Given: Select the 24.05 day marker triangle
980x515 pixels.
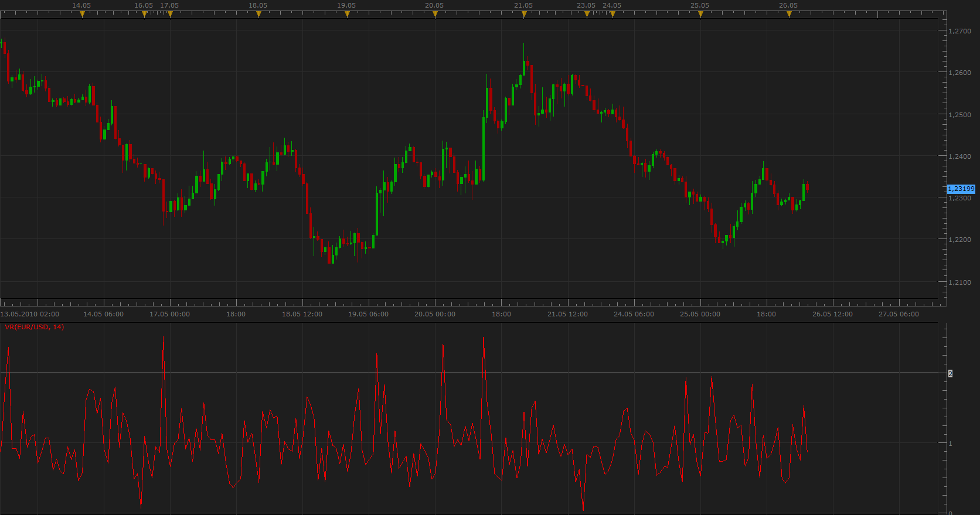Looking at the screenshot, I should click(612, 15).
